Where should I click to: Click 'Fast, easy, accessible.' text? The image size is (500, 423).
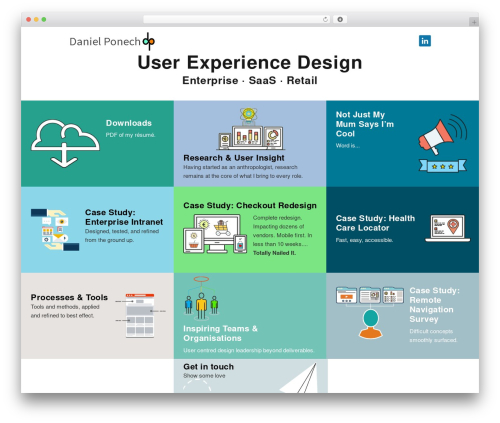tap(364, 240)
